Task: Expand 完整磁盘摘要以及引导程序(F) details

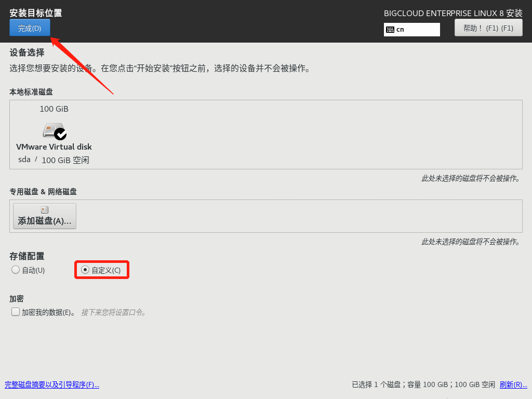Action: tap(52, 384)
